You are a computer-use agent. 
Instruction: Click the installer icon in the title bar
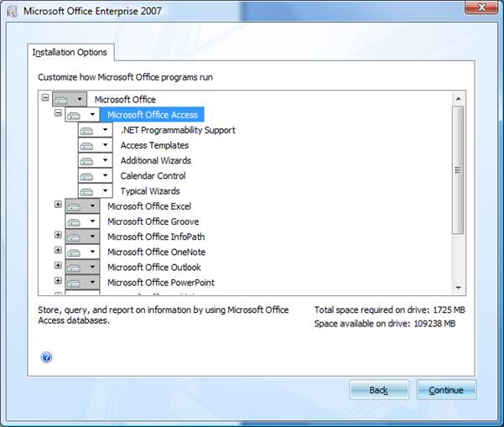(13, 12)
